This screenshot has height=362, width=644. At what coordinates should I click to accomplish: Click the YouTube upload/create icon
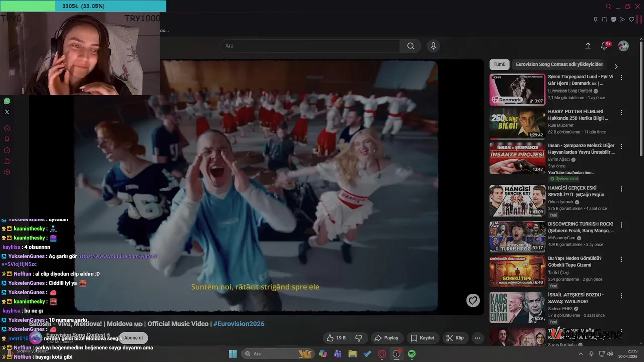click(x=588, y=46)
